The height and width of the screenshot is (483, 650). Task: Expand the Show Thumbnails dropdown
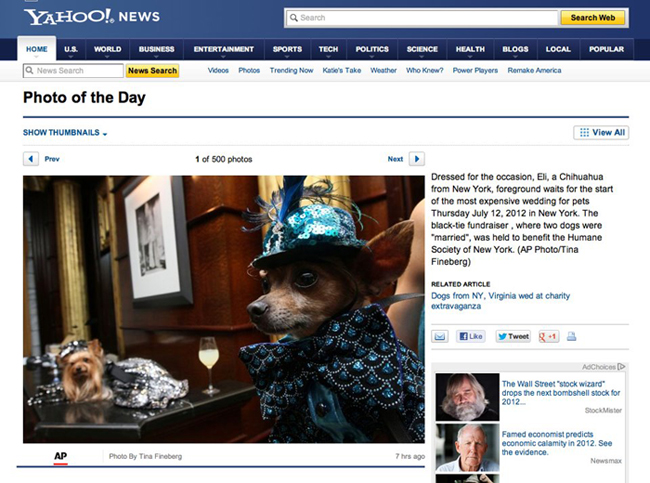point(65,133)
